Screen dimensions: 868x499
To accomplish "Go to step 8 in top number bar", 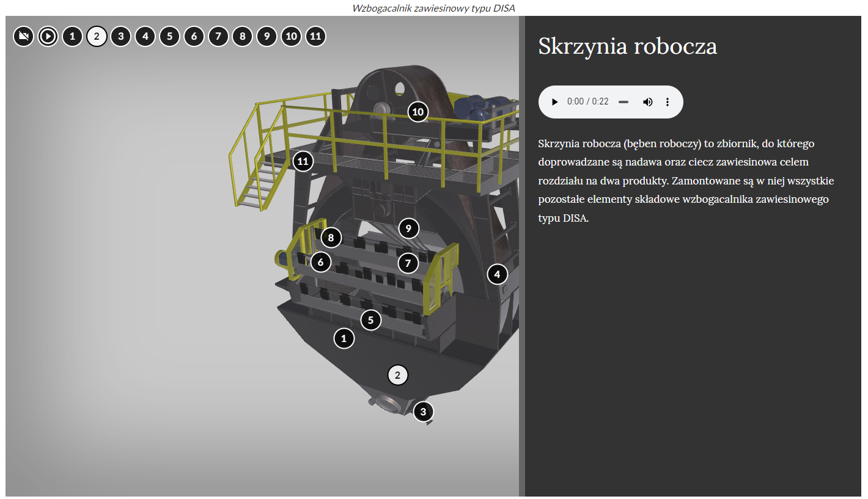I will [x=242, y=37].
